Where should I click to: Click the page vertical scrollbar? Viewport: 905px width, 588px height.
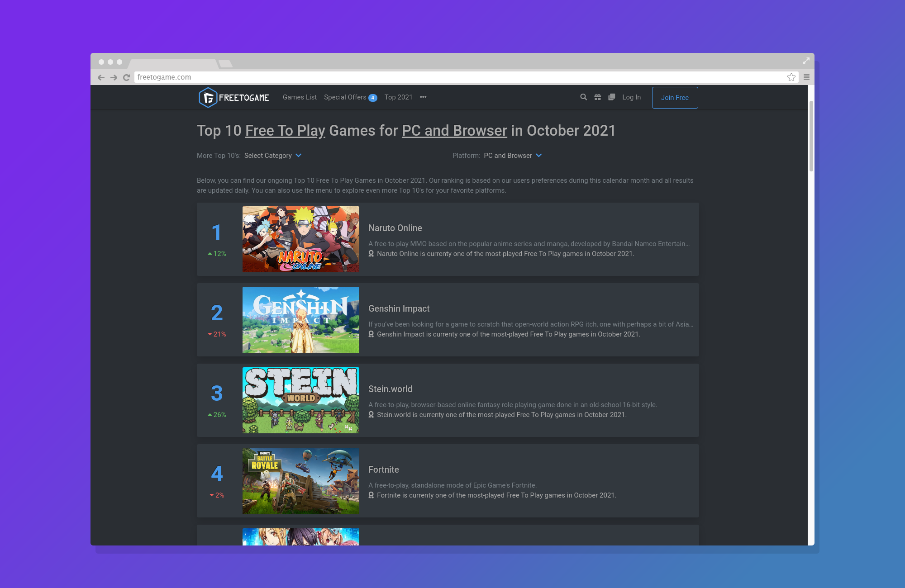[x=811, y=136]
